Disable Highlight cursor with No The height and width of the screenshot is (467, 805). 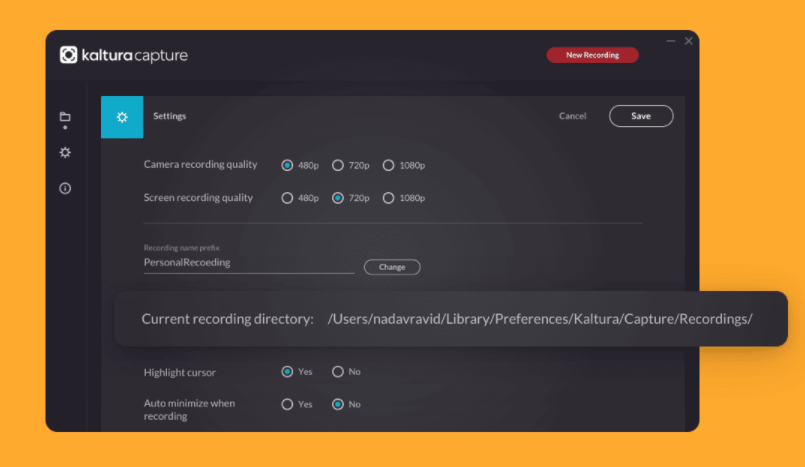click(x=338, y=372)
